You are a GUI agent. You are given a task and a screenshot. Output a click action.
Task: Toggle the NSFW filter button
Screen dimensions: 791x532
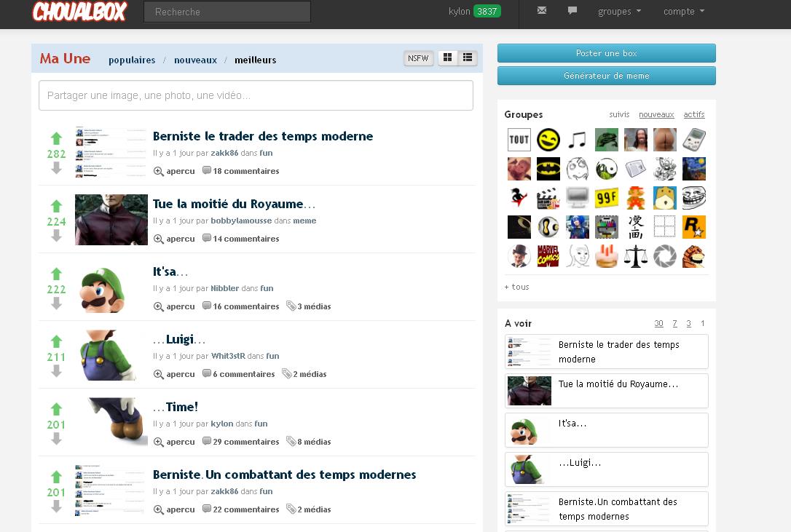coord(418,58)
